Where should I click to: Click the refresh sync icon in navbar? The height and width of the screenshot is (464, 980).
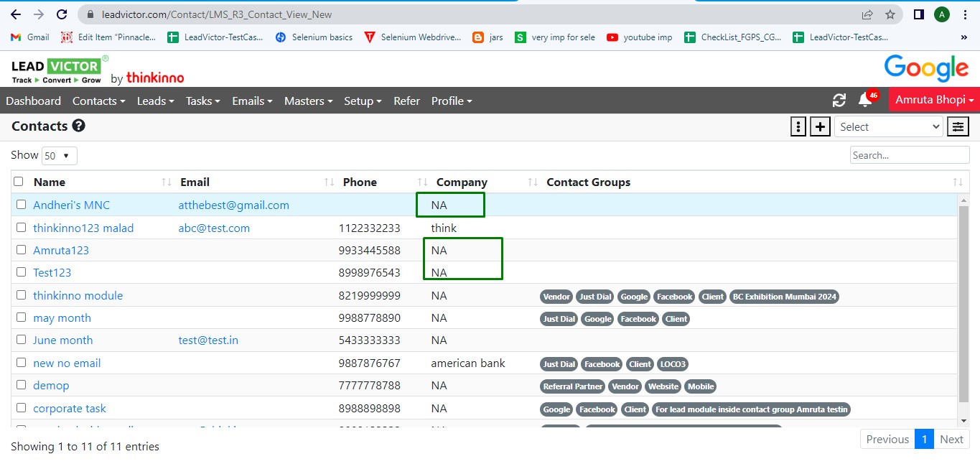[x=839, y=101]
